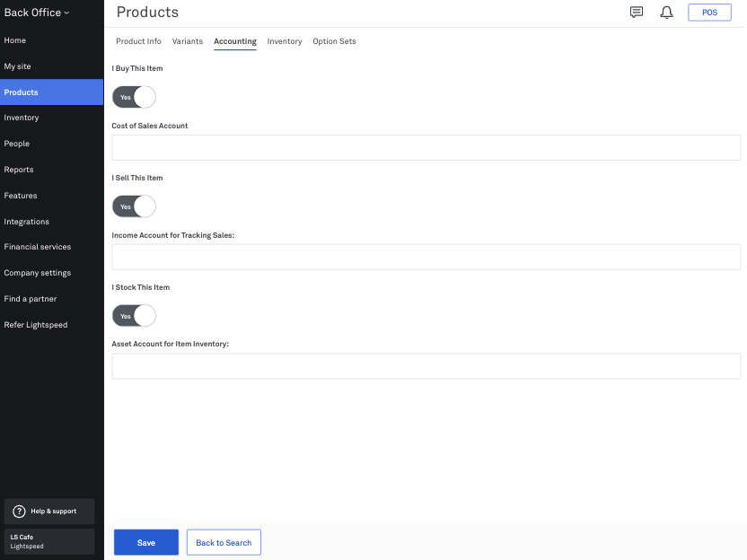Click Refer Lightspeed link

51,325
